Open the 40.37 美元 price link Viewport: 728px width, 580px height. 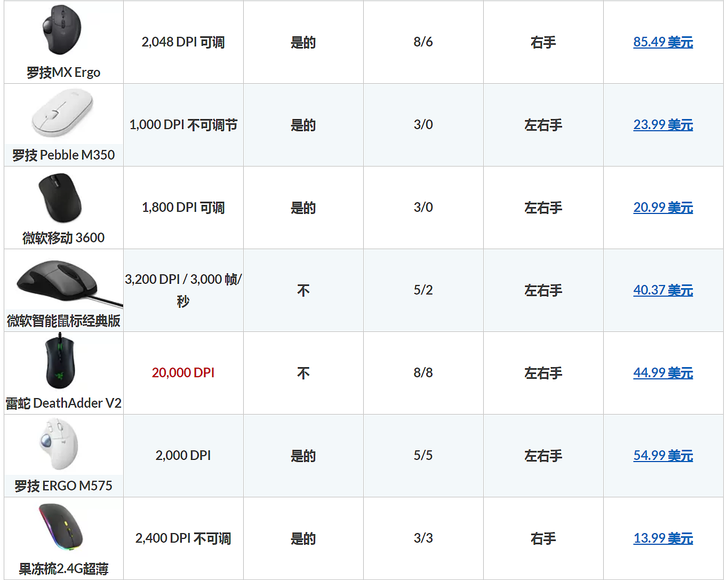[x=663, y=290]
